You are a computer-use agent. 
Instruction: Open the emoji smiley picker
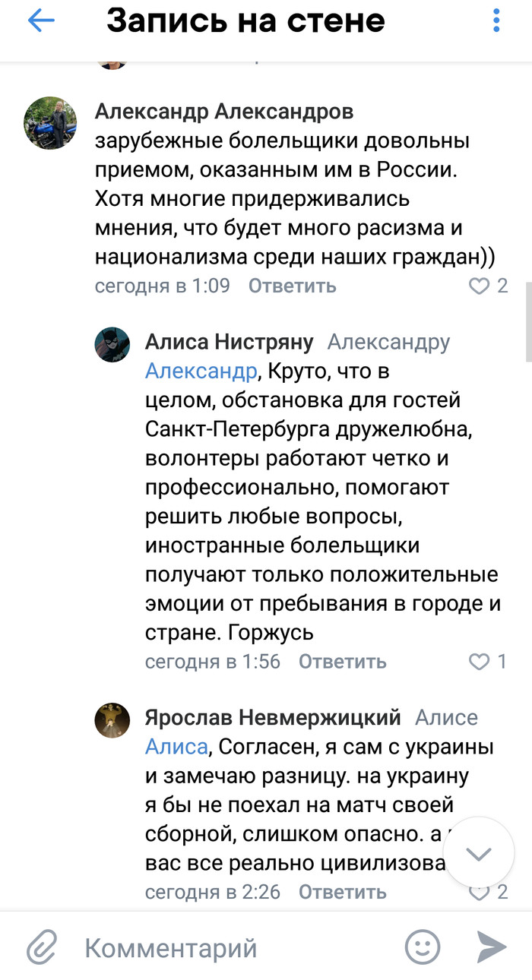coord(423,947)
